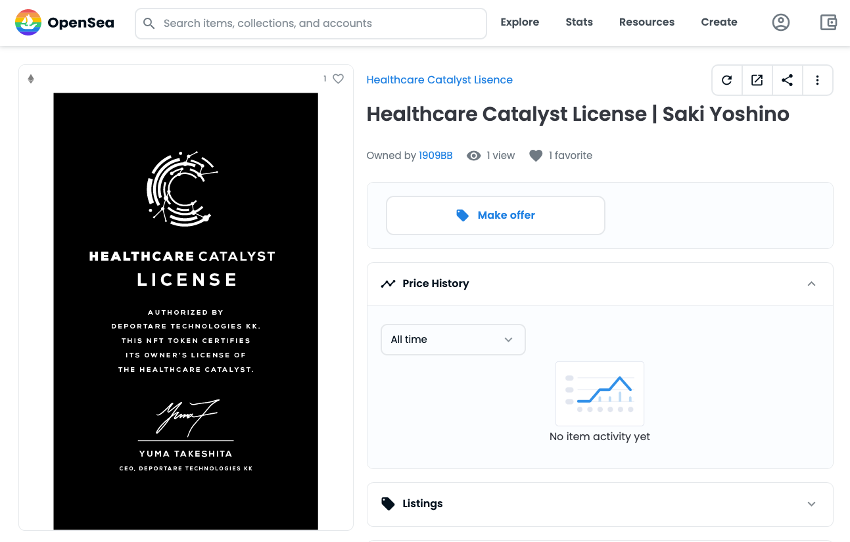Open the item in external view
The image size is (850, 542).
point(757,80)
